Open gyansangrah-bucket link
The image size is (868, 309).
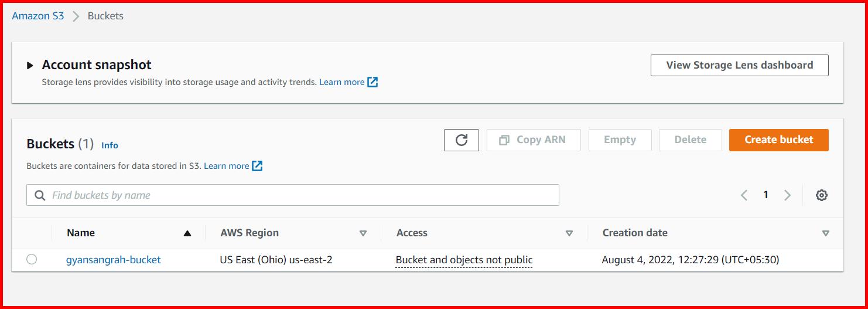[x=113, y=259]
